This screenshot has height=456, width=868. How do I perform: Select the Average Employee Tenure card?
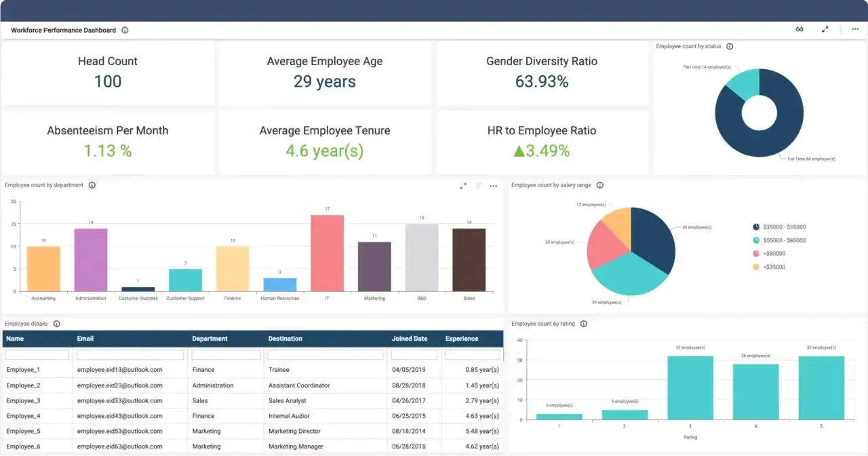click(325, 142)
